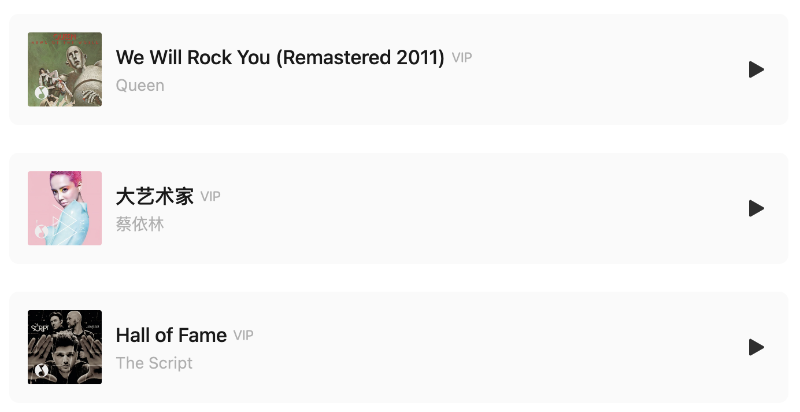Click VIP badge next to We Will Rock You
800x412 pixels.
tap(462, 58)
